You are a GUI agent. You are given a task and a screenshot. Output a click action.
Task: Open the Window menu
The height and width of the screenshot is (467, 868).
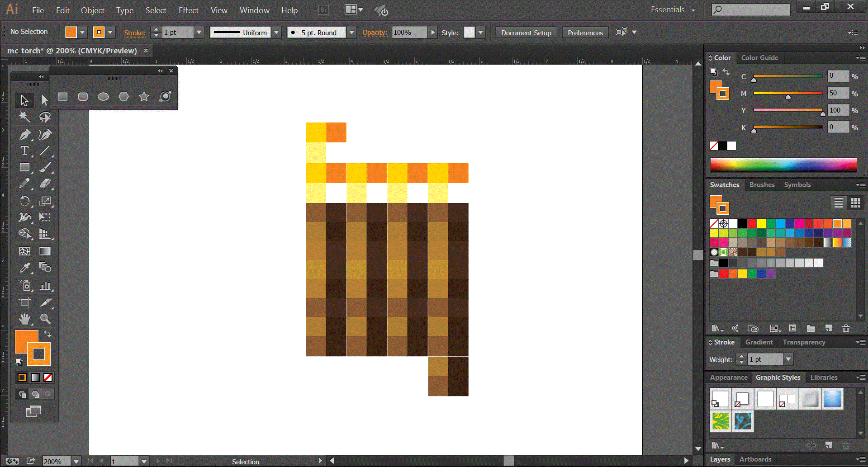click(x=254, y=10)
